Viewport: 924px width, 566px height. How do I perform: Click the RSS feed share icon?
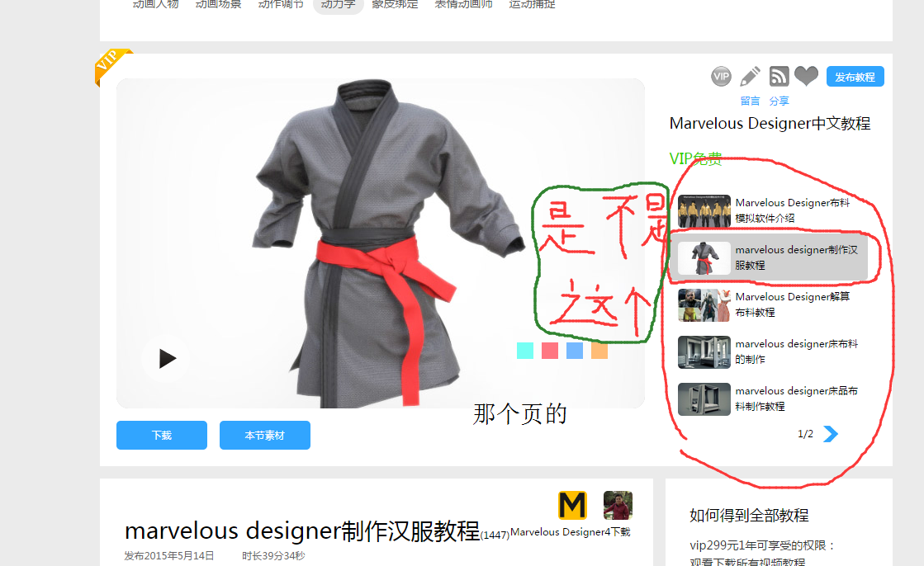779,77
